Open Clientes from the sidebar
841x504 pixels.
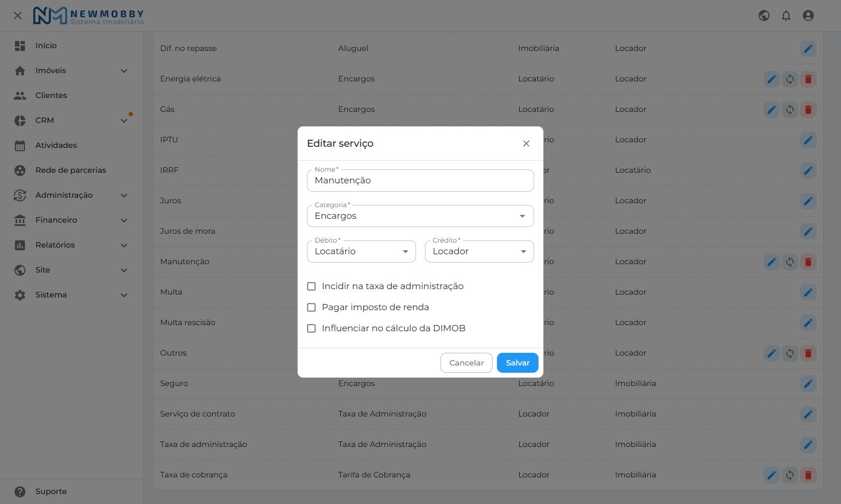72,95
